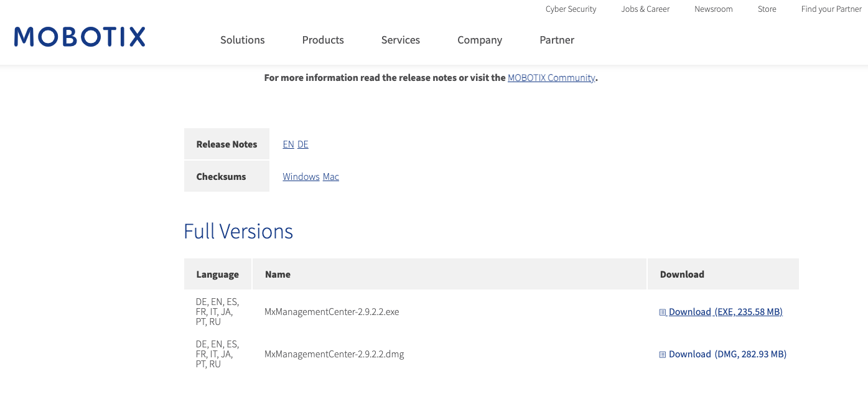Open the Products menu
This screenshot has height=409, width=868.
pyautogui.click(x=323, y=40)
